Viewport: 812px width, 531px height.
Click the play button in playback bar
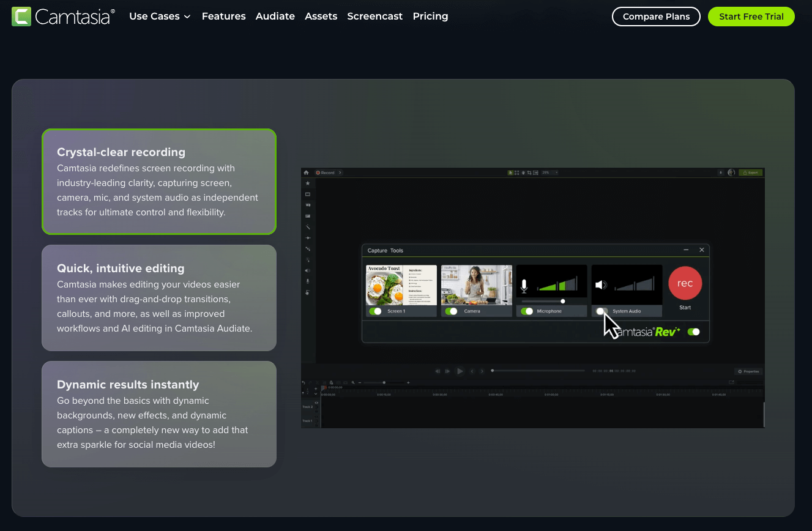pos(460,371)
